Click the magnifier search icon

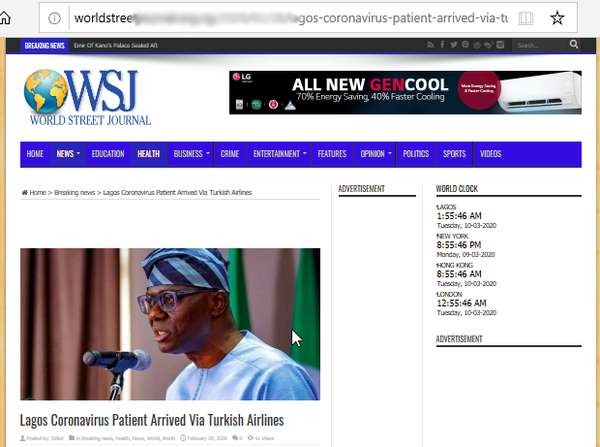[574, 44]
